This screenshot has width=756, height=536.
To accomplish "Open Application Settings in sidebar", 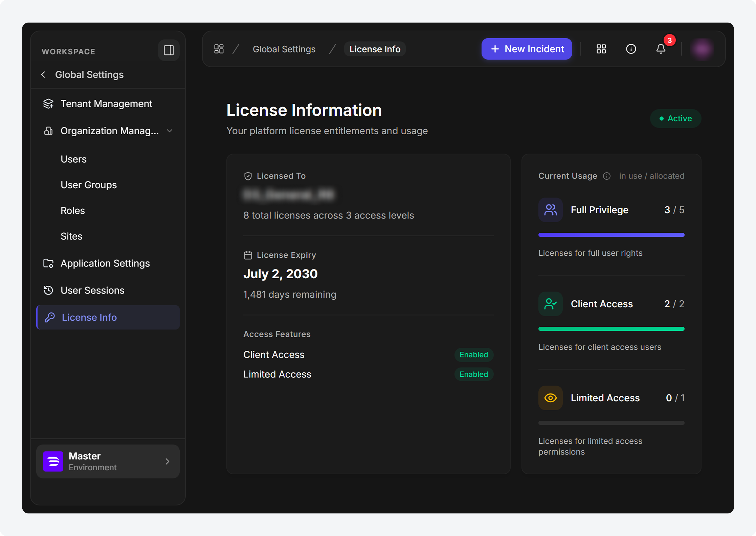I will click(x=108, y=263).
